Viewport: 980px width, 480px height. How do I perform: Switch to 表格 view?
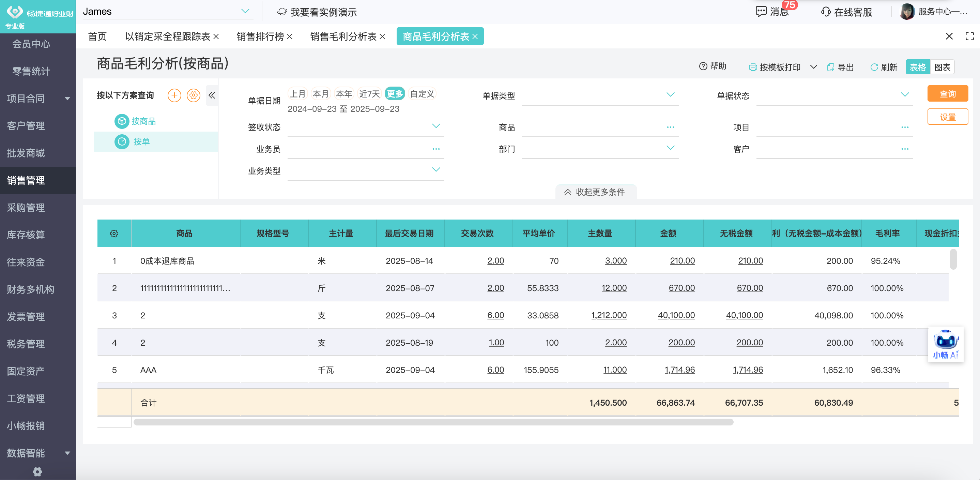point(918,67)
